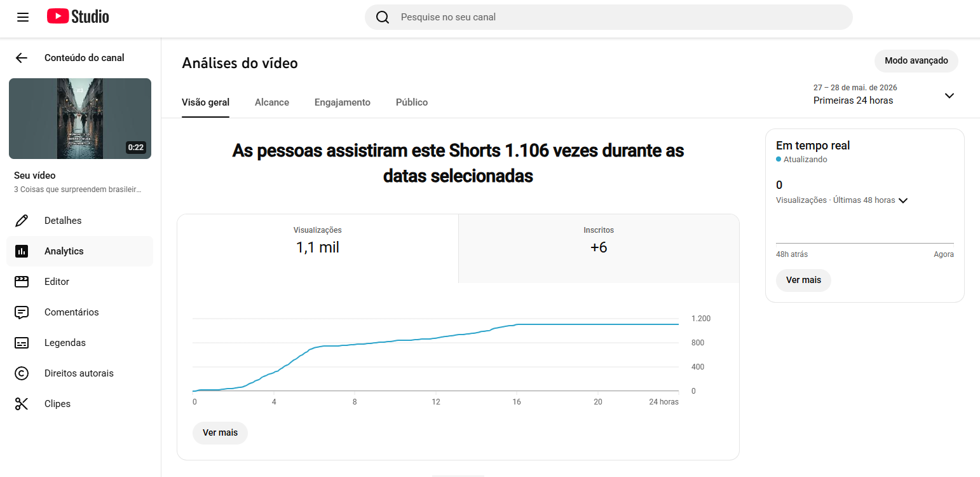This screenshot has height=477, width=980.
Task: Switch to the Público tab
Action: 412,102
